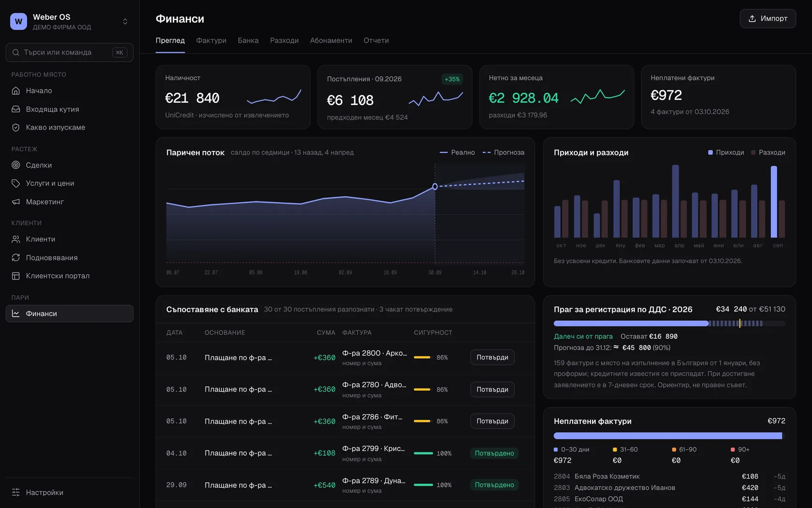Click the Финанси chart icon in sidebar
Viewport: 812px width, 508px height.
pyautogui.click(x=16, y=314)
